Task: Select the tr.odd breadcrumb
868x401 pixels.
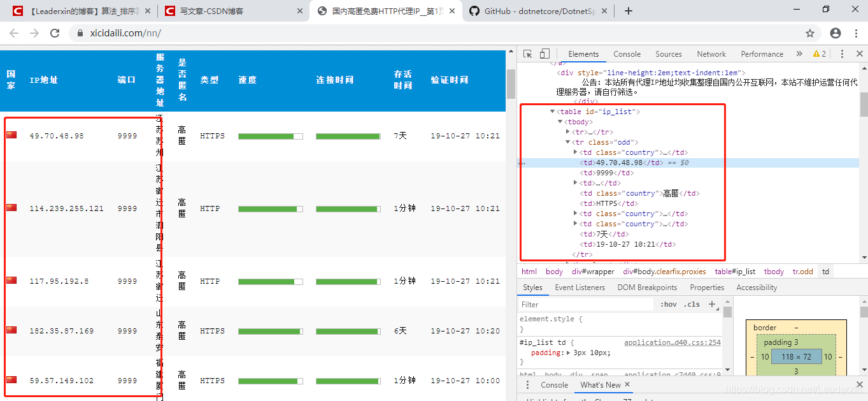Action: point(803,272)
